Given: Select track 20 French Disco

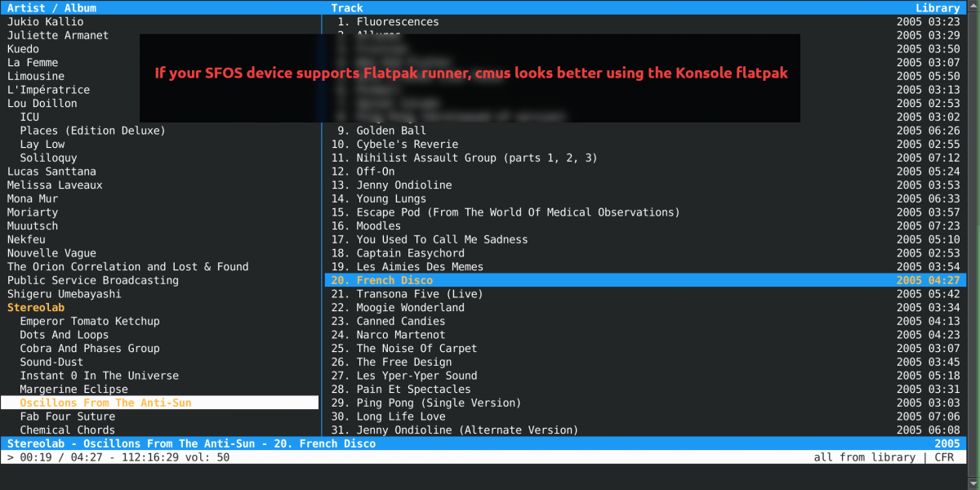Looking at the screenshot, I should click(x=394, y=281).
